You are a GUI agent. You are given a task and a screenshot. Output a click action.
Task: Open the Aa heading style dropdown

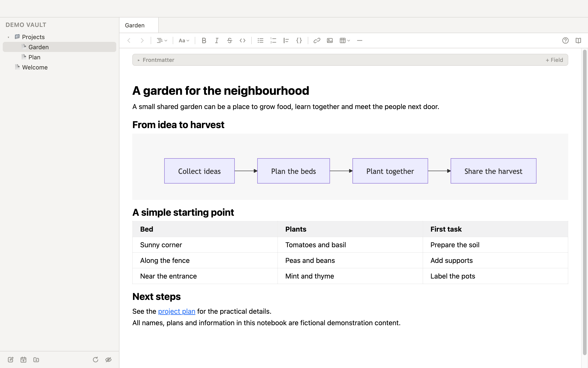coord(184,40)
